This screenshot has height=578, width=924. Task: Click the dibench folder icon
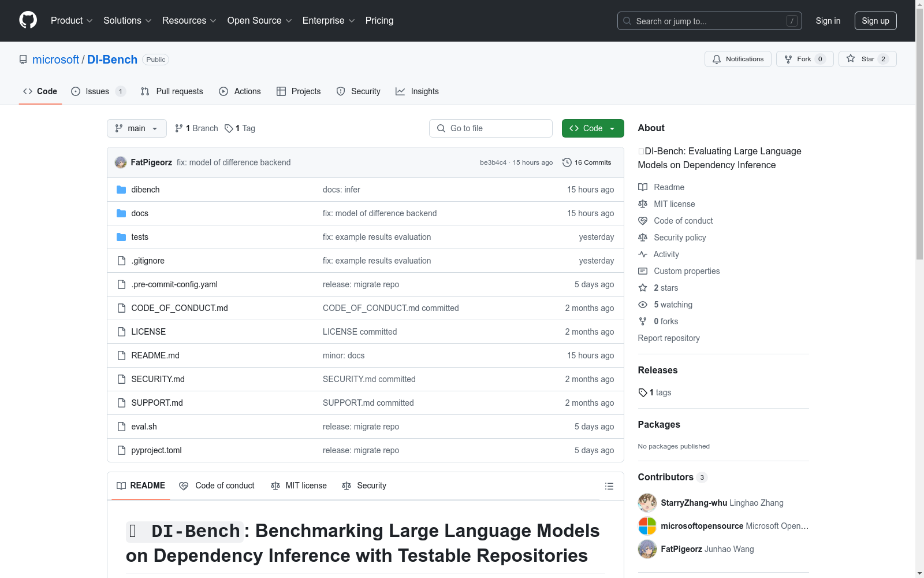(121, 190)
